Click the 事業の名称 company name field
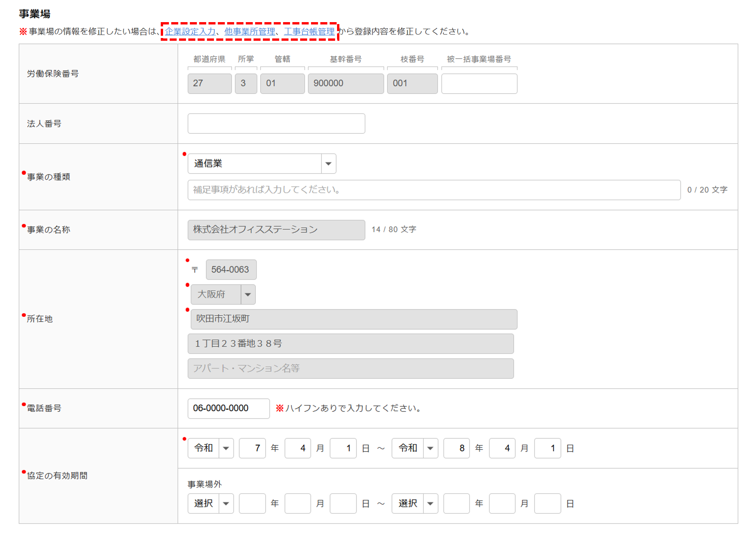The image size is (756, 537). click(276, 230)
